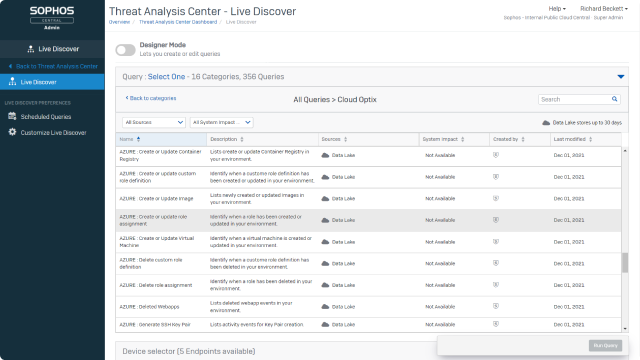Click Data Lake cloud icon in Container Registry row

pyautogui.click(x=325, y=156)
